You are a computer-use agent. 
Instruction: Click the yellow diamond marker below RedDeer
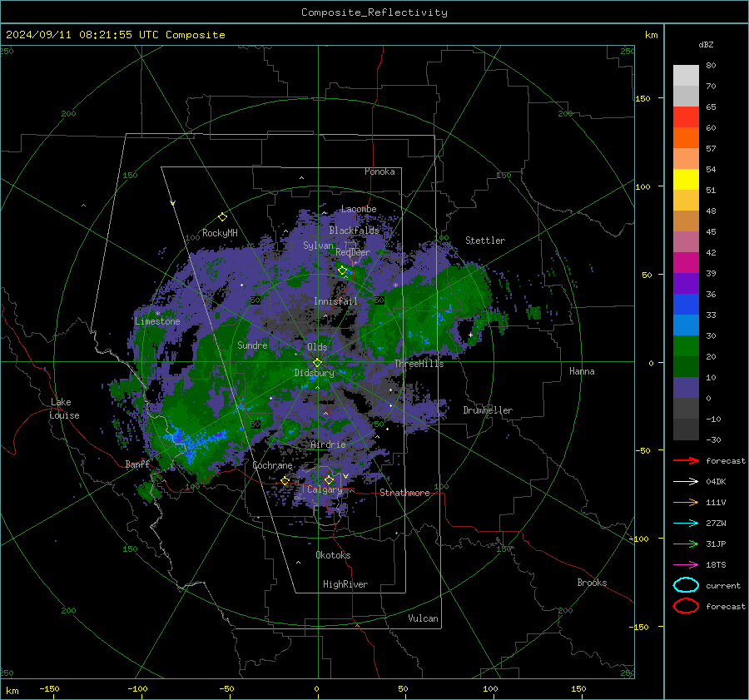pos(342,271)
